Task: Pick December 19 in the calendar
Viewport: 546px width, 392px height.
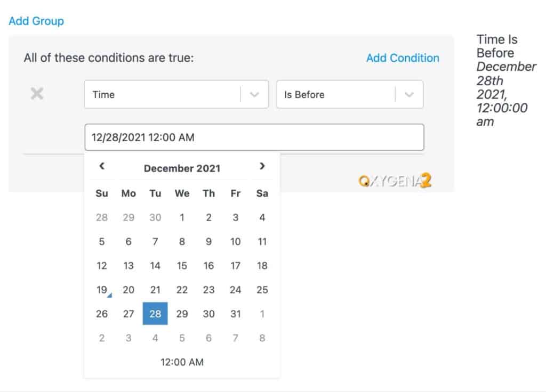Action: [102, 290]
